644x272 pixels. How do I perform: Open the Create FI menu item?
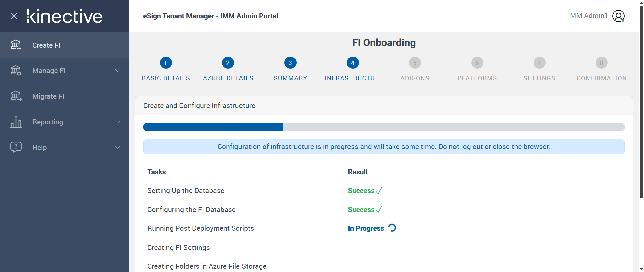coord(46,45)
